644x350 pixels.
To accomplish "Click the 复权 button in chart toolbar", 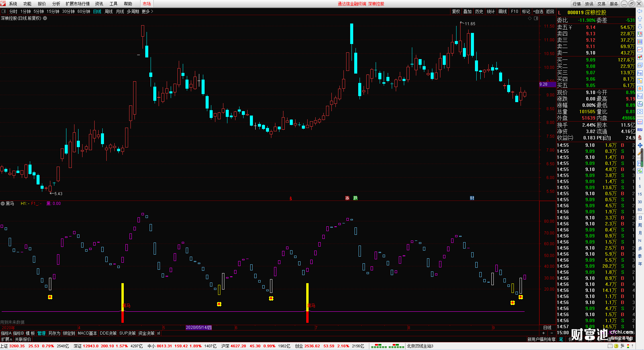I will [x=456, y=11].
